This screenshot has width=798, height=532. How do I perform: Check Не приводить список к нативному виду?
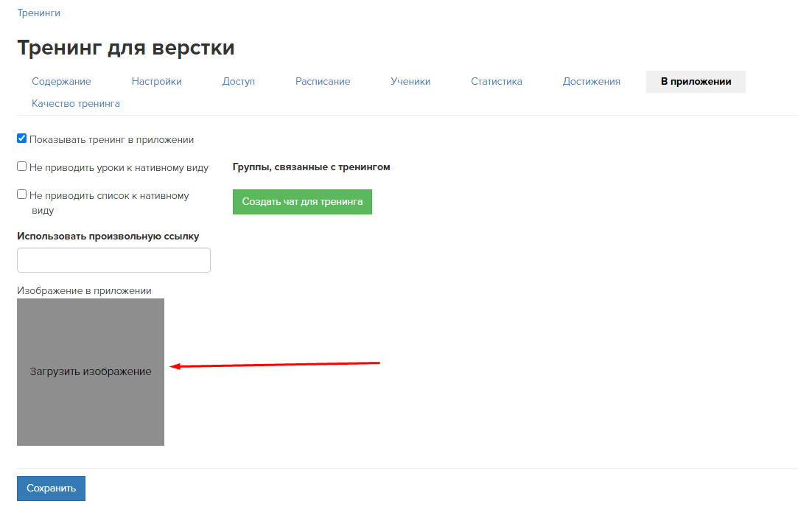21,194
